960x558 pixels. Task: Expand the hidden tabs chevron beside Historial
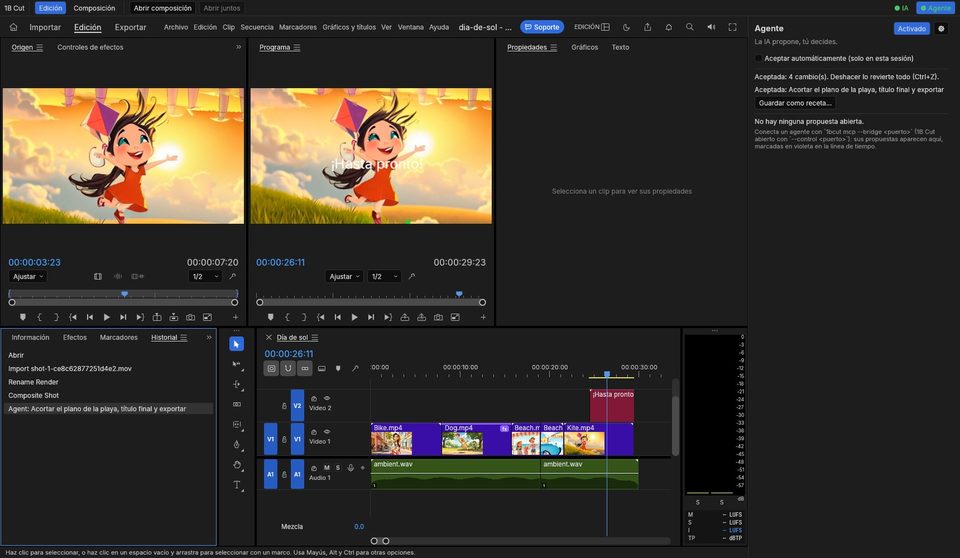coord(209,337)
